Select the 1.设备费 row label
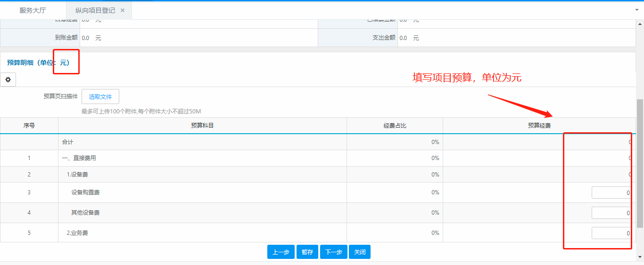Screen dimensions: 644x265 pos(77,175)
